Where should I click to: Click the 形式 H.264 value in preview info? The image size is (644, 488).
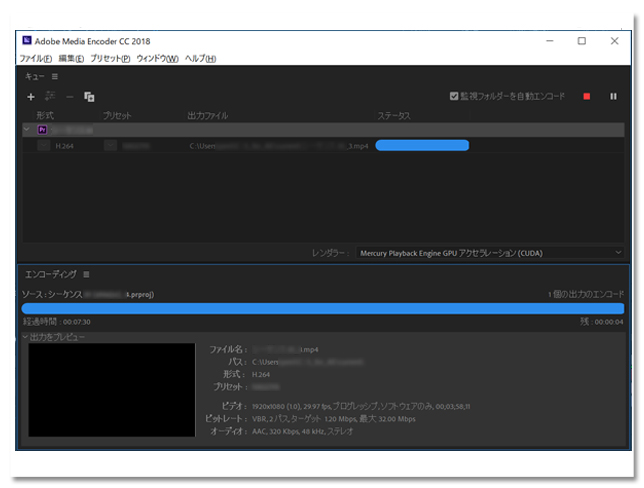261,374
